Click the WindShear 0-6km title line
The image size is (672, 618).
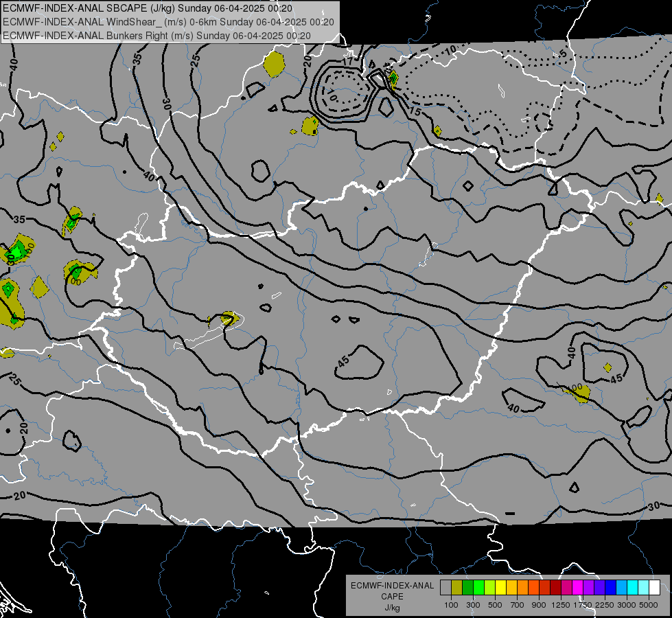(168, 22)
